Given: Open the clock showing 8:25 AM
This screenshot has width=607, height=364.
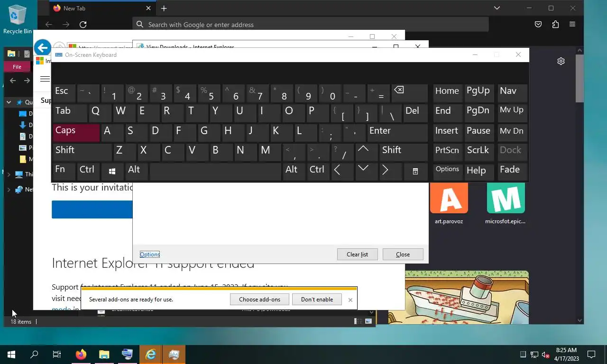Looking at the screenshot, I should pyautogui.click(x=565, y=354).
